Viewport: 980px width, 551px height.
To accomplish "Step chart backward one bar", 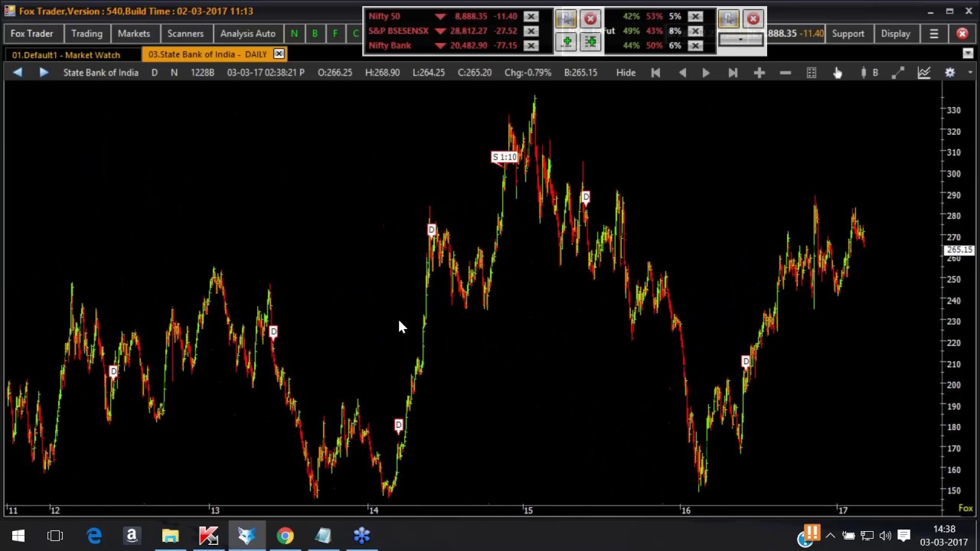I will [682, 73].
